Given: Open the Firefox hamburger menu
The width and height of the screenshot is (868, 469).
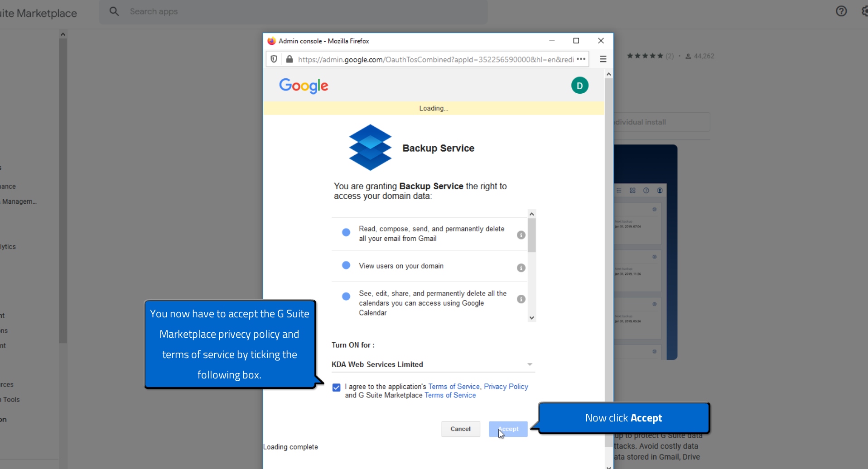Looking at the screenshot, I should coord(603,59).
